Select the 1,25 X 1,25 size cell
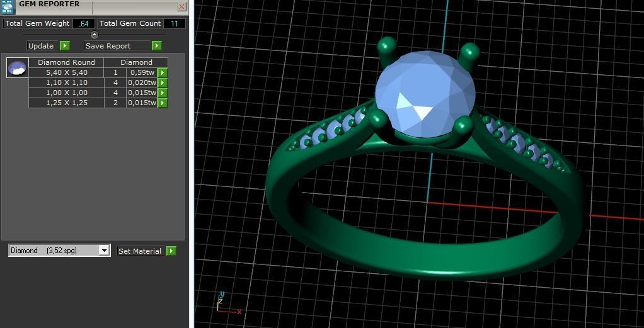The image size is (644, 328). (67, 103)
